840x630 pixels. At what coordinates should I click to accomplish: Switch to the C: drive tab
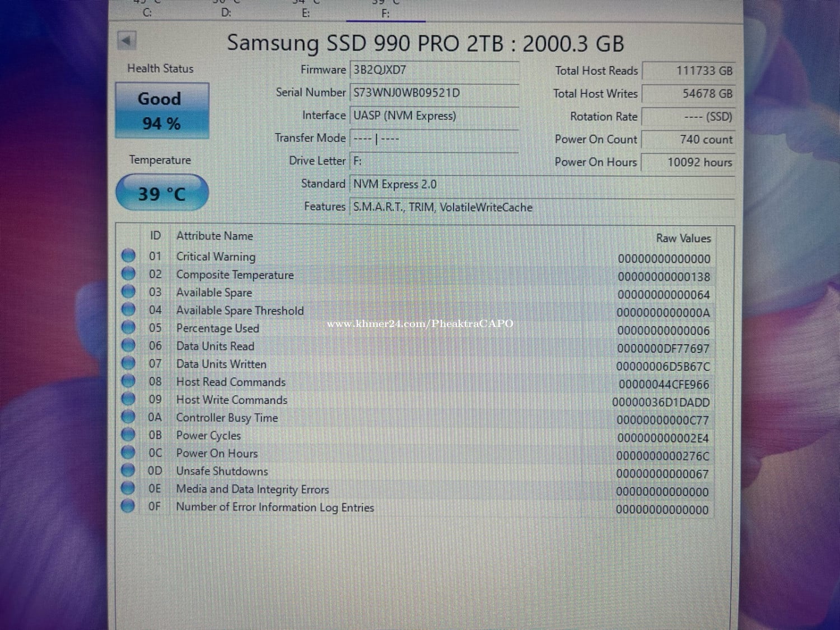tap(147, 12)
